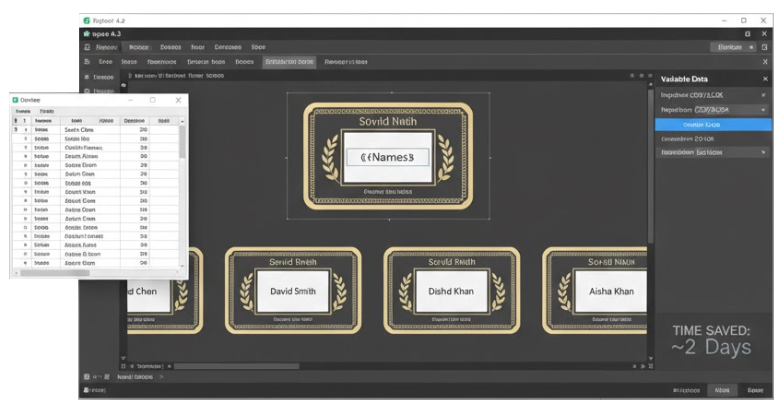Click the green app icon in the main title bar
Screen dimensions: 783x410
[x=87, y=19]
